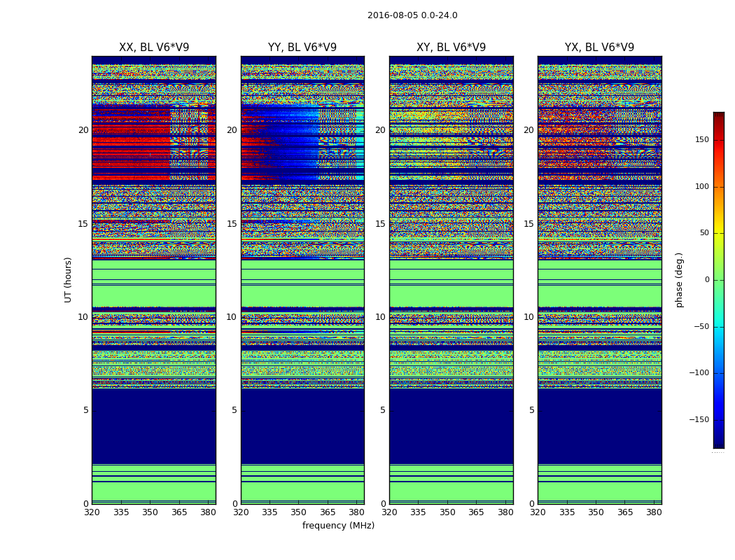Click the "320" MHz tick under XX plot
This screenshot has width=735, height=560.
pyautogui.click(x=92, y=512)
